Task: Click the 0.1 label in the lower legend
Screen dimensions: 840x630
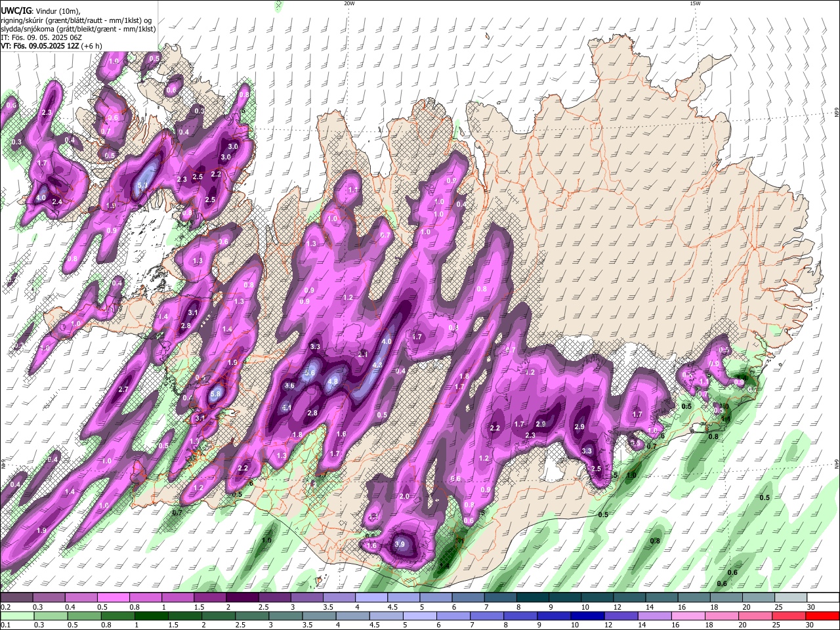Action: tap(5, 625)
